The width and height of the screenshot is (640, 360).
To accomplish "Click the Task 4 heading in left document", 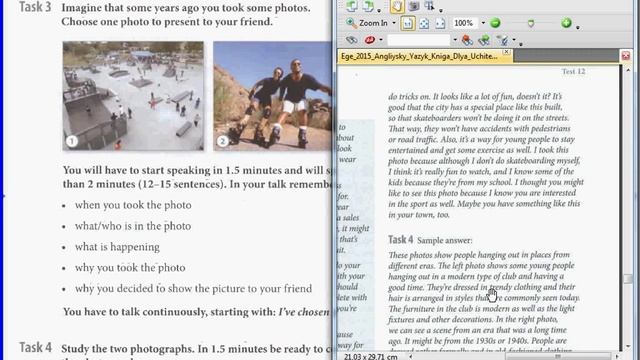I will coord(36,348).
